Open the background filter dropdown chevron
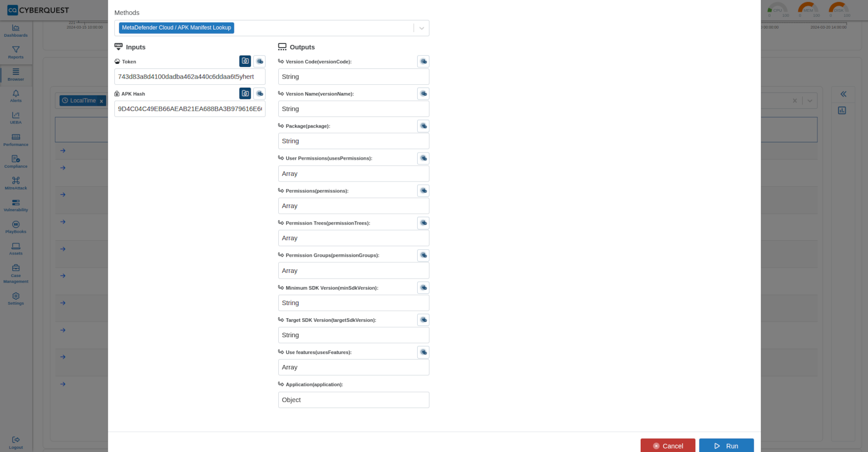Image resolution: width=868 pixels, height=452 pixels. [810, 101]
